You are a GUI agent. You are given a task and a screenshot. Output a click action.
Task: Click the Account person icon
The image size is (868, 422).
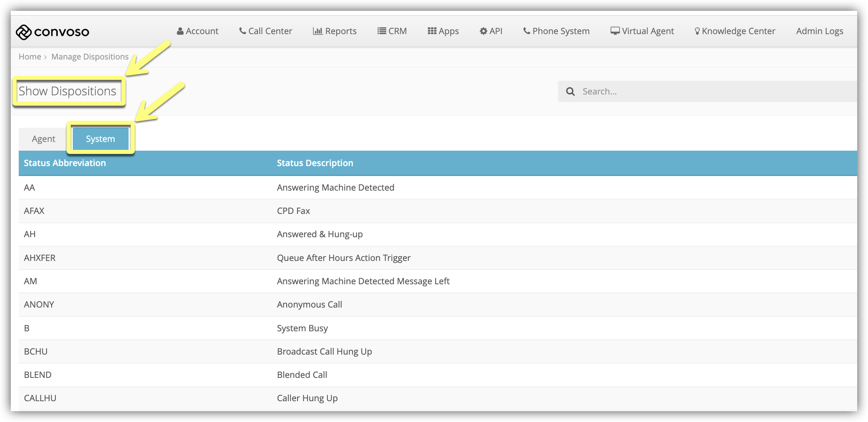pos(180,31)
